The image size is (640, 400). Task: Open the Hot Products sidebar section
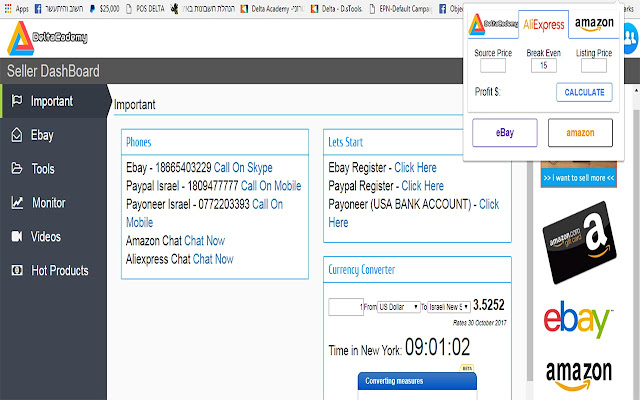pyautogui.click(x=53, y=270)
